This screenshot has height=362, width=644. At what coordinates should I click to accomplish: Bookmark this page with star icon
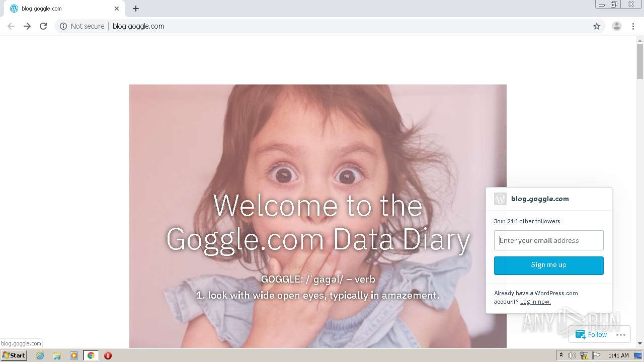point(597,26)
